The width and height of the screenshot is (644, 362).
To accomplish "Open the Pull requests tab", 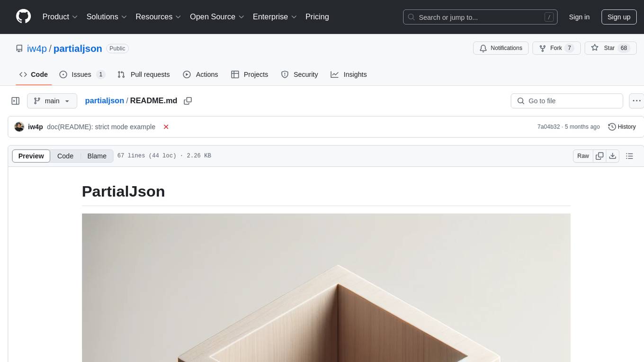I will (x=143, y=74).
